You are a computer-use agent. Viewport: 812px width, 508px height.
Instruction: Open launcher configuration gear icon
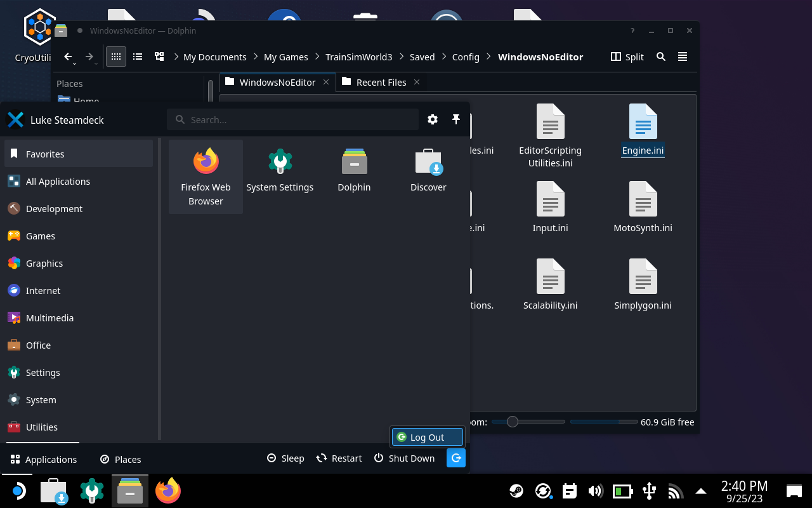point(433,119)
